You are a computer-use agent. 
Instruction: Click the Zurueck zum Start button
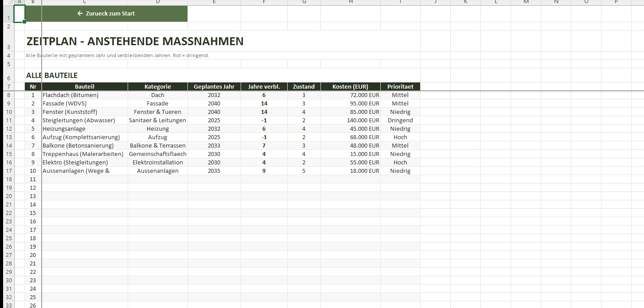click(x=106, y=14)
